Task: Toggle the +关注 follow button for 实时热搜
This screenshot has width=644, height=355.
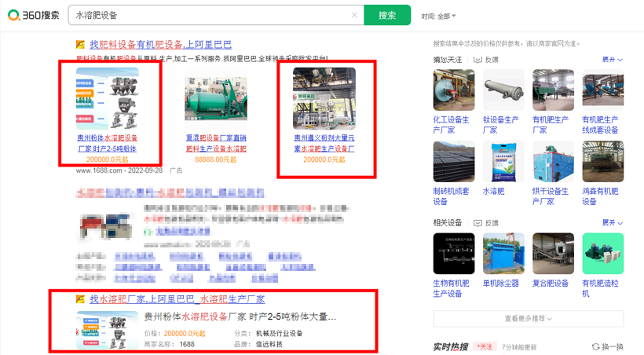Action: point(485,346)
